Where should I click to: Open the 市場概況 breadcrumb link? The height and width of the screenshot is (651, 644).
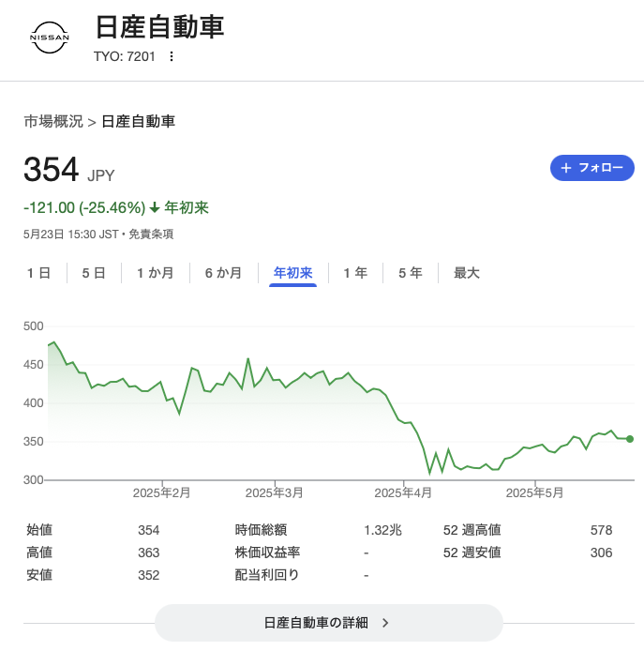click(x=53, y=122)
